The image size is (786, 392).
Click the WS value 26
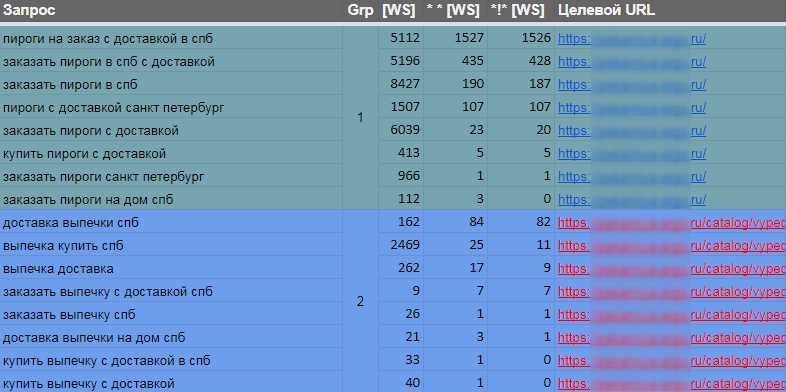tap(412, 315)
